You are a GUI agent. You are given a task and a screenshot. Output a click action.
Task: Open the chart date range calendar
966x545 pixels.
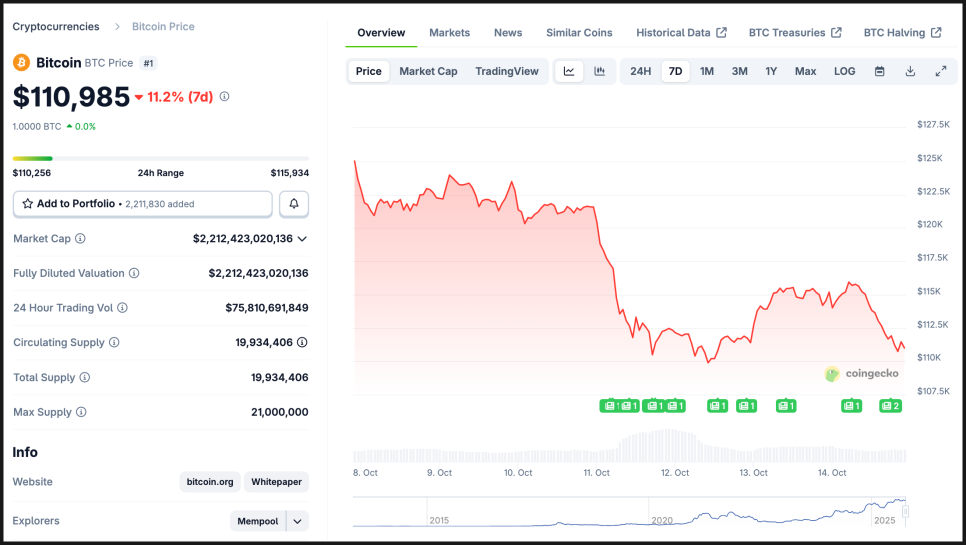(880, 71)
